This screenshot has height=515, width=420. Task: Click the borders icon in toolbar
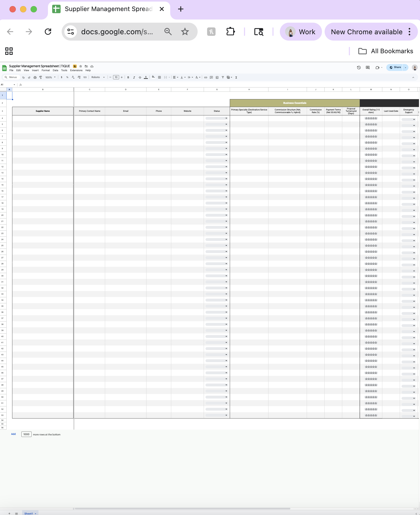click(x=159, y=77)
